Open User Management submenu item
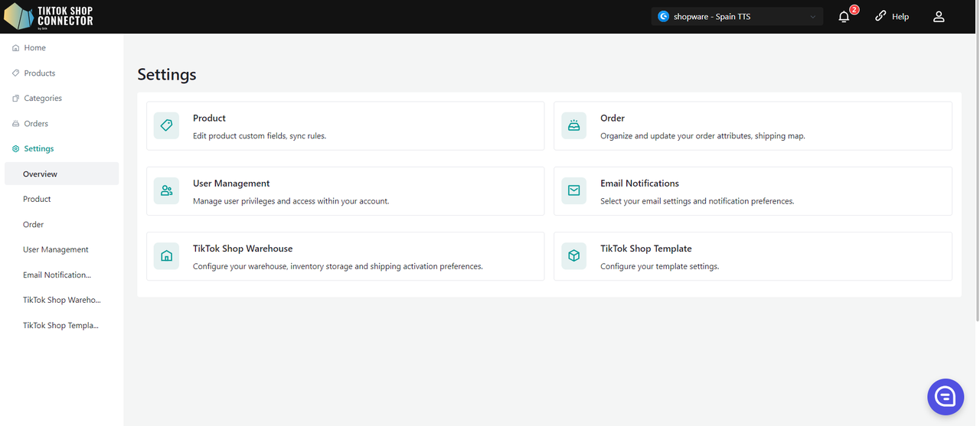This screenshot has width=980, height=426. coord(55,250)
